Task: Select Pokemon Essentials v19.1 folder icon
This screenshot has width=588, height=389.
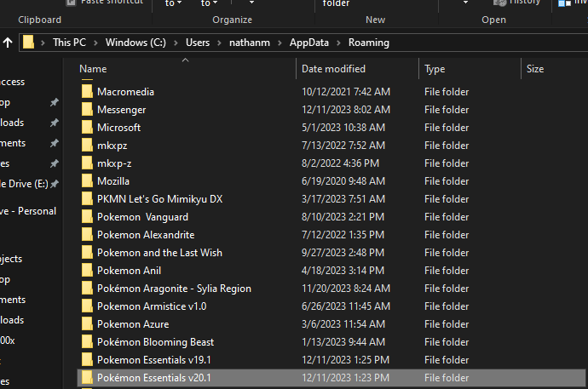Action: coord(87,360)
